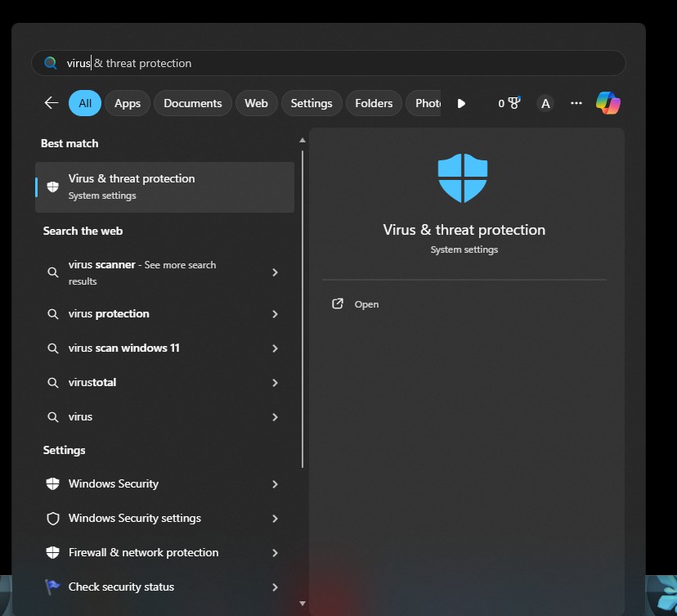Screen dimensions: 677x616
Task: Click the results list scrollbar down arrow
Action: pos(303,604)
